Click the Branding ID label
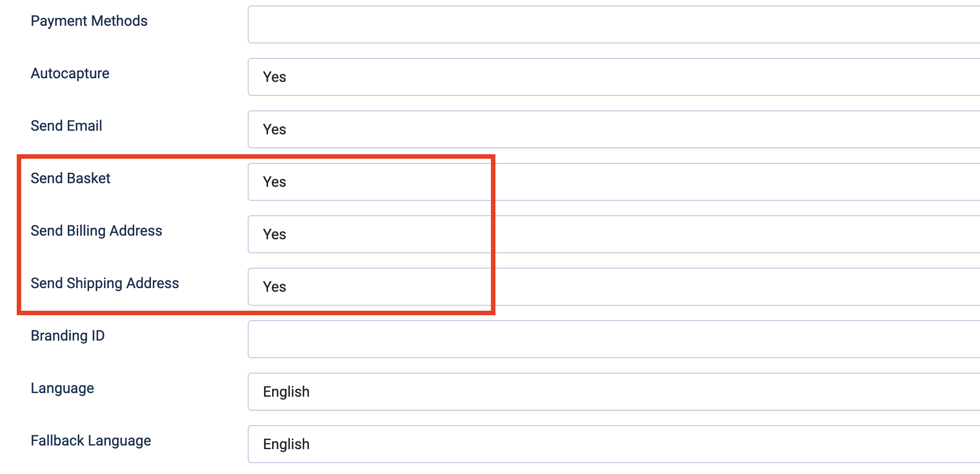Image resolution: width=980 pixels, height=474 pixels. (68, 335)
